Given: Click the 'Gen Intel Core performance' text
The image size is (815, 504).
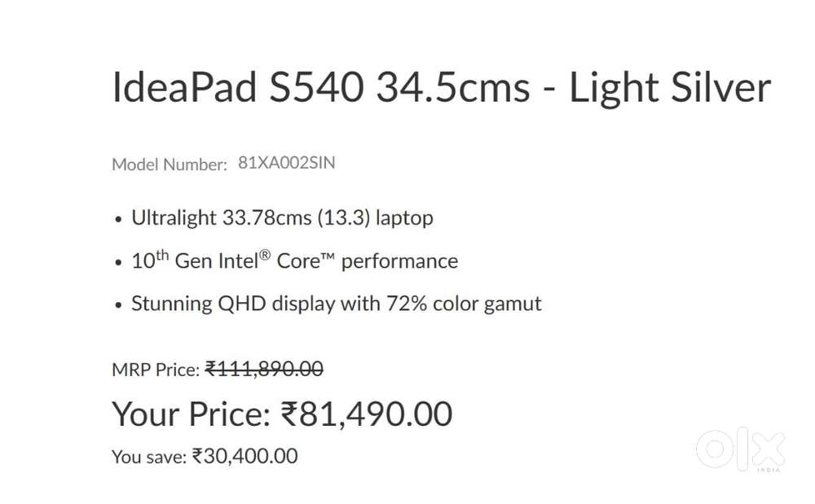Looking at the screenshot, I should point(316,261).
